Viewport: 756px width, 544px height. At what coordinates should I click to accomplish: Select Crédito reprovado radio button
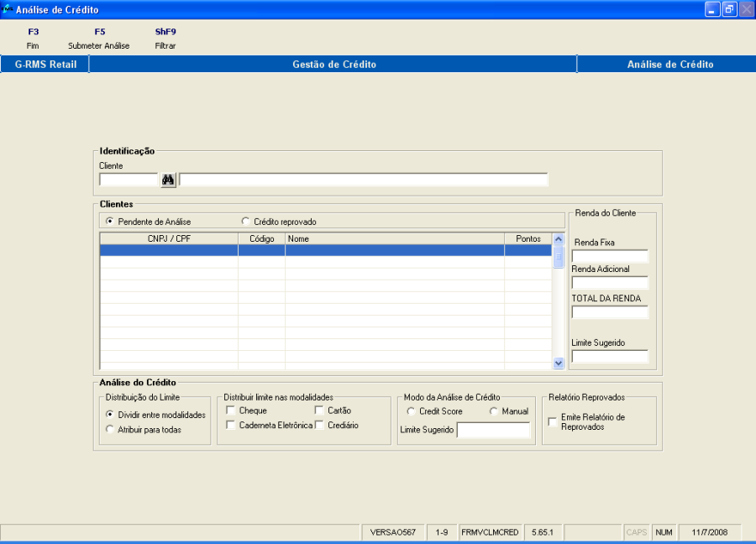click(246, 221)
